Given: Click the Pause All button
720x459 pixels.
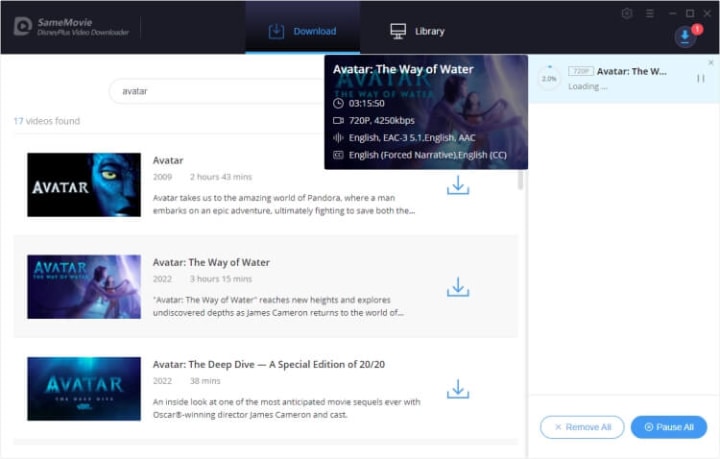Looking at the screenshot, I should (x=669, y=427).
